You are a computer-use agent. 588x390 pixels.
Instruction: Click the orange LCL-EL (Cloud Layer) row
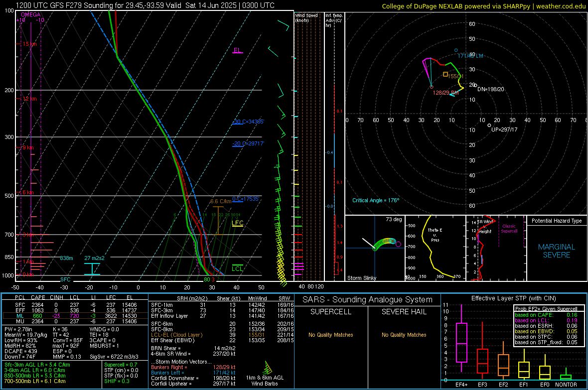pyautogui.click(x=223, y=335)
